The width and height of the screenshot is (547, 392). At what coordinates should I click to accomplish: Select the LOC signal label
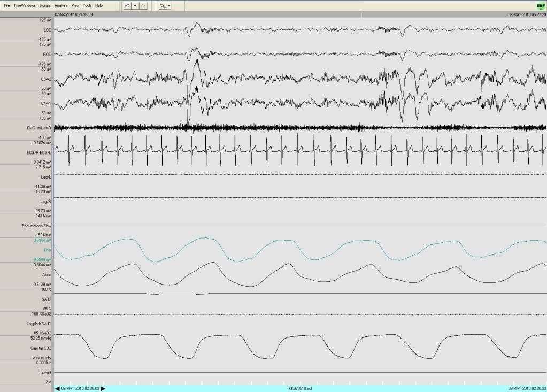[47, 30]
